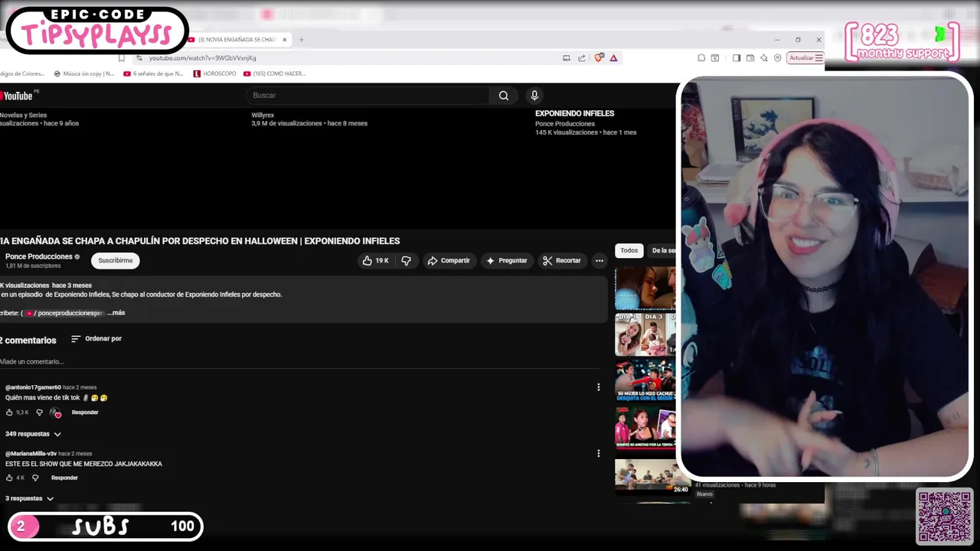Click the browser address bar URL
This screenshot has width=980, height=551.
coord(202,58)
